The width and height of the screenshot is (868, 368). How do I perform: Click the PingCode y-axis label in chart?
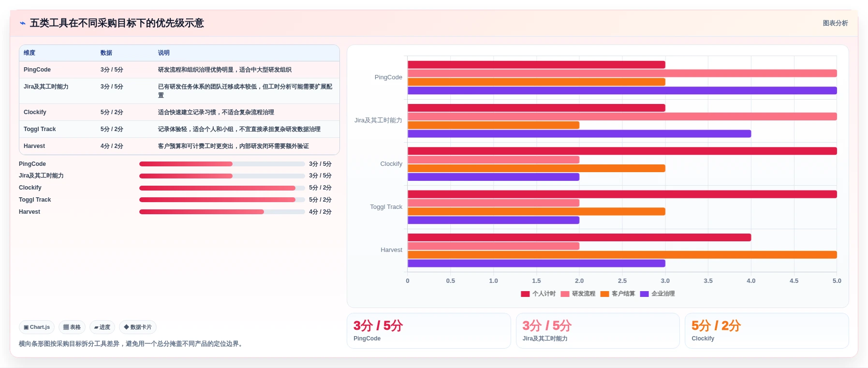388,77
